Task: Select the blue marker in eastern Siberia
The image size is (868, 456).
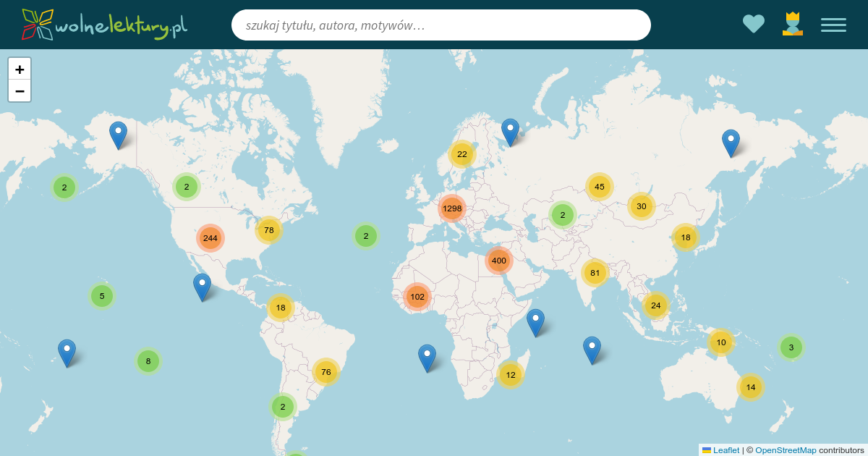Action: click(731, 142)
